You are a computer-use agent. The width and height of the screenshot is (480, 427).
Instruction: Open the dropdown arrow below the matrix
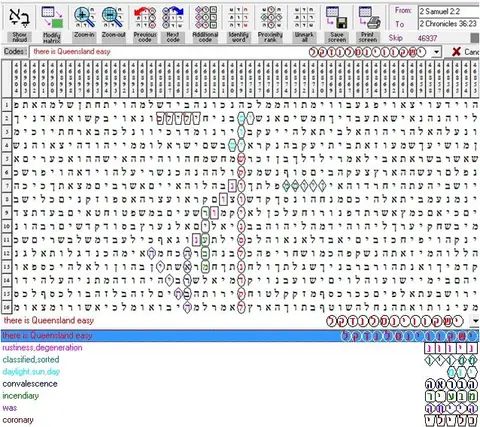point(475,321)
